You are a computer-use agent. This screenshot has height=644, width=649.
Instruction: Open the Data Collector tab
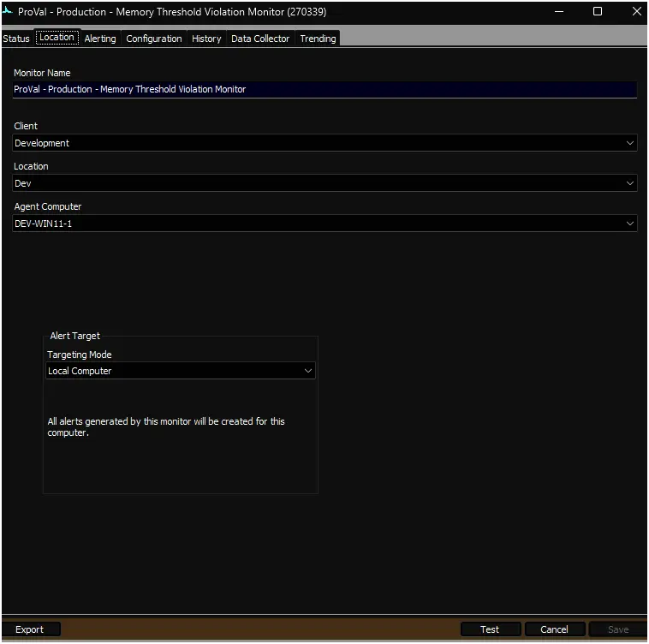pos(260,39)
